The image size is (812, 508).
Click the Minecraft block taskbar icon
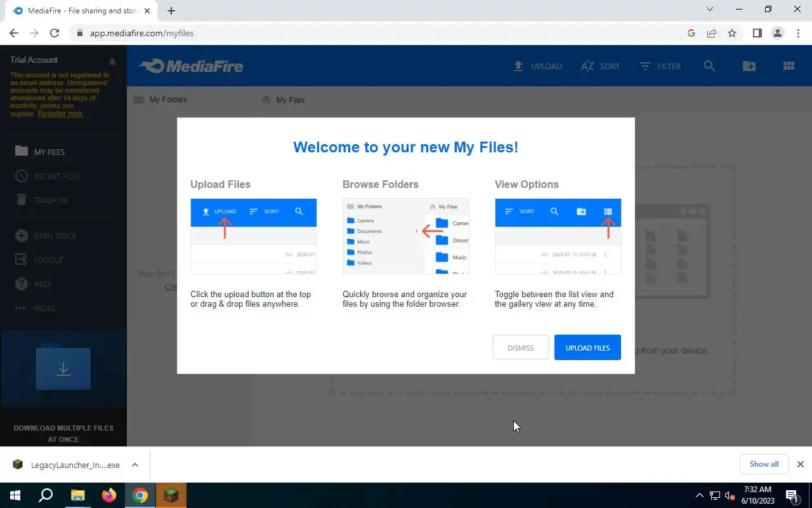[171, 495]
